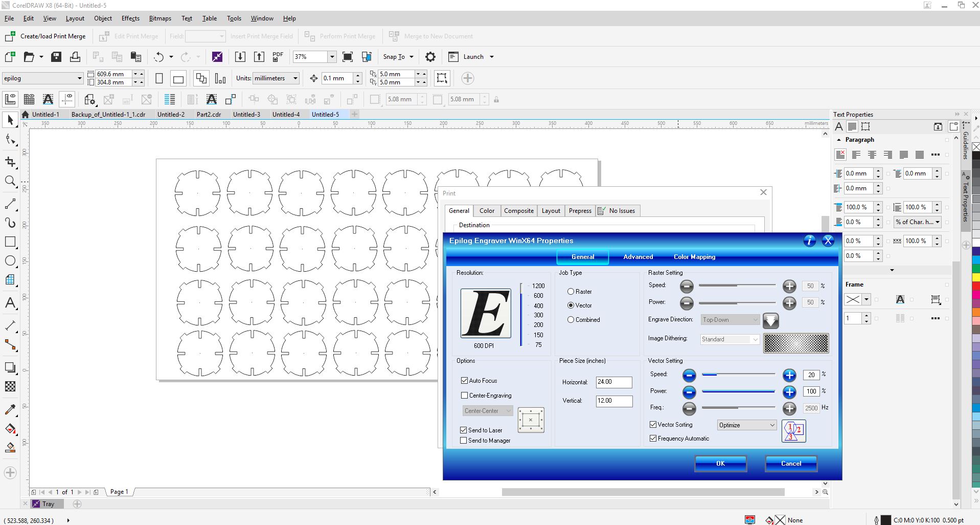Pick the Rectangle tool

[x=10, y=242]
